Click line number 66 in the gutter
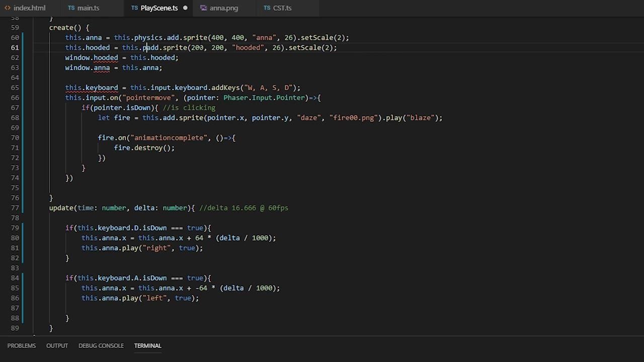 [15, 98]
